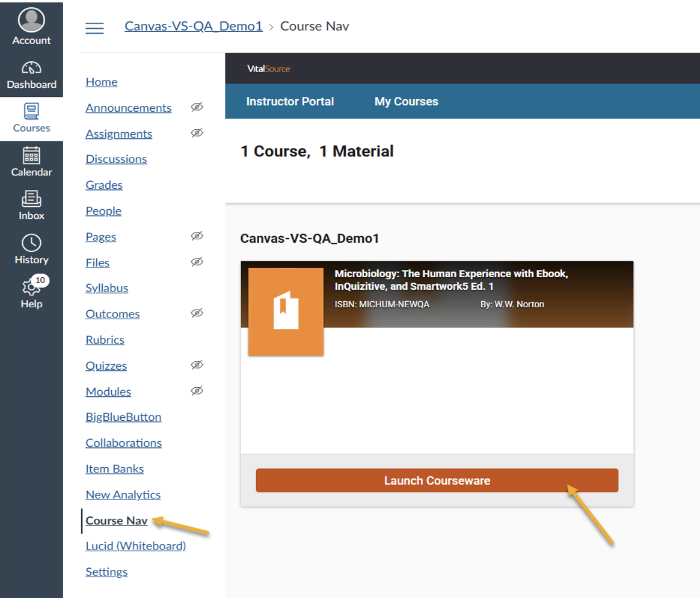Open the New Analytics course link
This screenshot has height=600, width=700.
pos(123,495)
